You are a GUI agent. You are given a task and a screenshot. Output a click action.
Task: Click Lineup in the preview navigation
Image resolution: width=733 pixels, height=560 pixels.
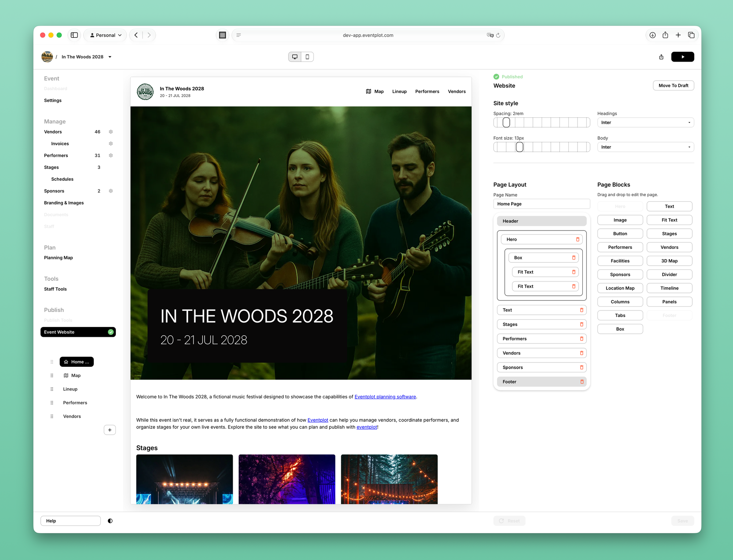[399, 92]
